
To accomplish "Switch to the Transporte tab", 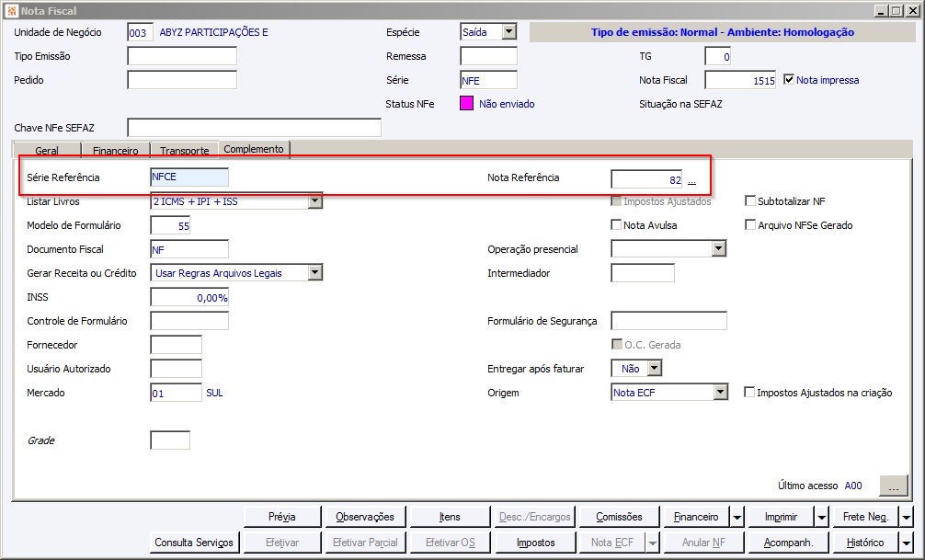I will (185, 151).
